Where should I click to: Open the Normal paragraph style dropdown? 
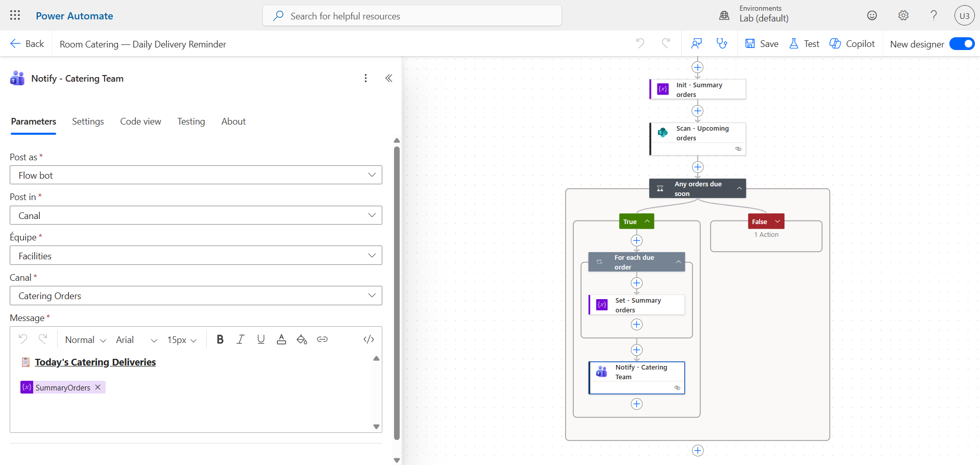tap(85, 340)
